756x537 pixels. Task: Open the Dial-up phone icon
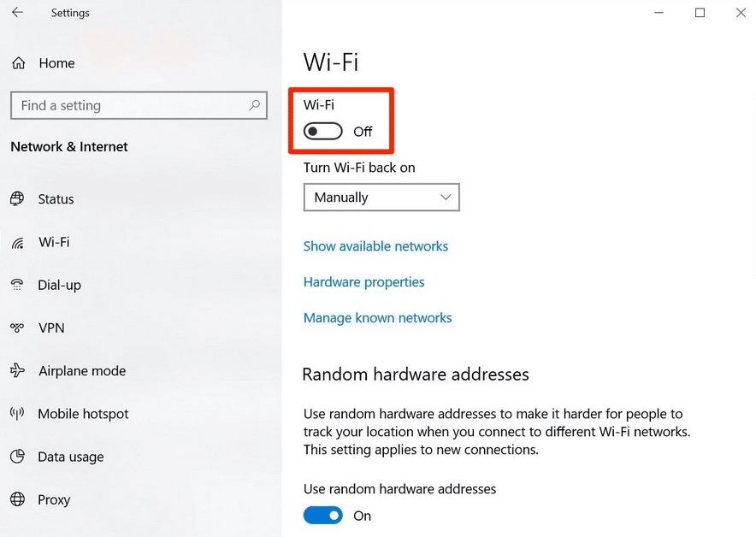tap(17, 285)
